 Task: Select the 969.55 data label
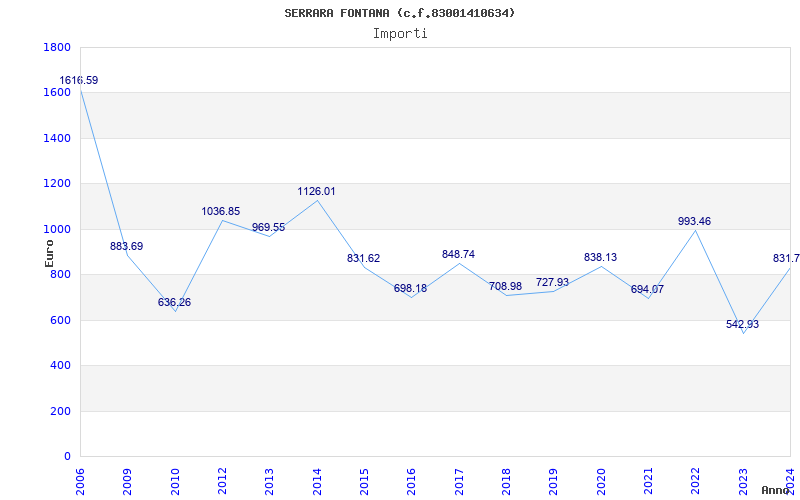point(268,227)
